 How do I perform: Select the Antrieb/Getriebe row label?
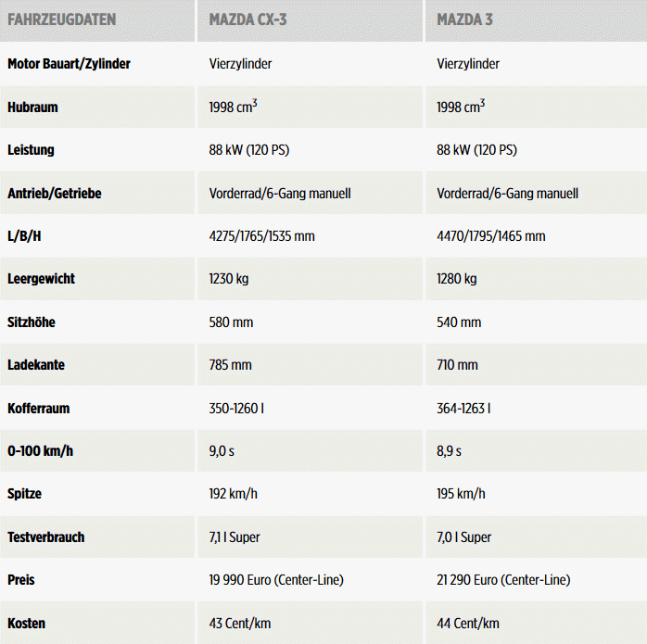tap(54, 194)
